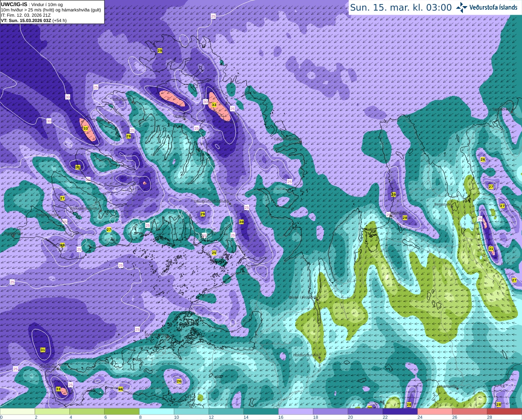Viewport: 522px width, 420px height.
Task: Click the legend tick label 24
Action: coord(420,417)
